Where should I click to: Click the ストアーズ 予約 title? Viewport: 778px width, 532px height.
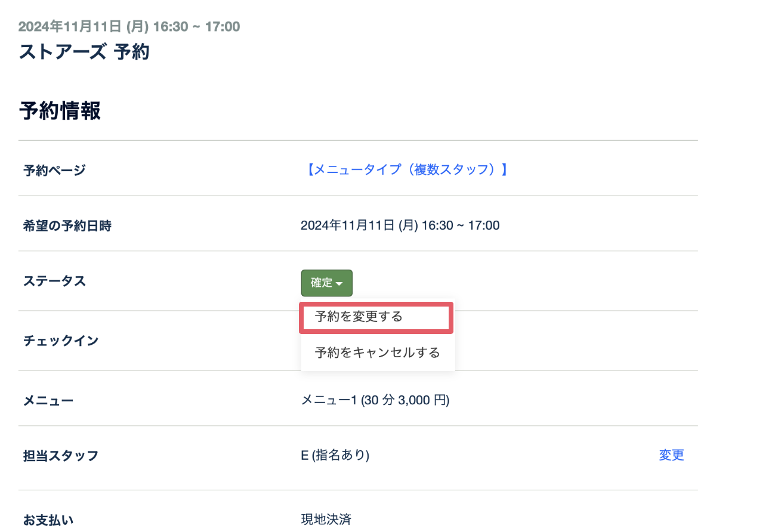click(84, 52)
